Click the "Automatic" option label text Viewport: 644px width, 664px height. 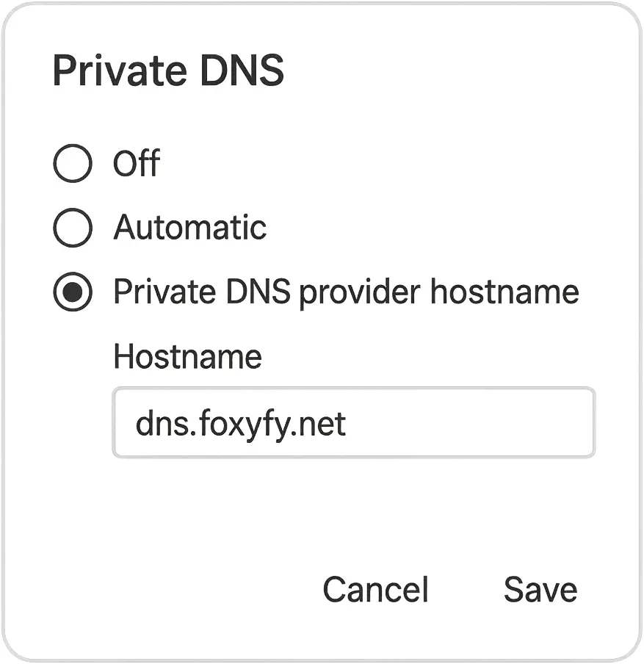tap(189, 228)
